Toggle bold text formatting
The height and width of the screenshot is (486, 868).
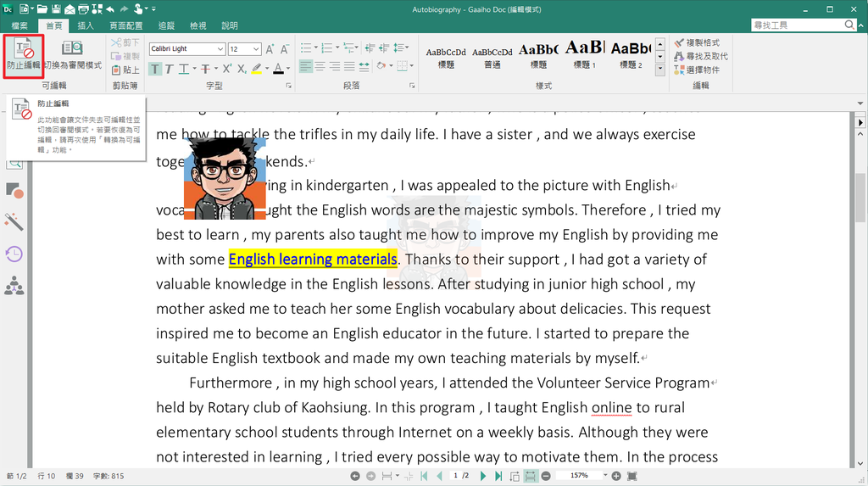click(156, 69)
